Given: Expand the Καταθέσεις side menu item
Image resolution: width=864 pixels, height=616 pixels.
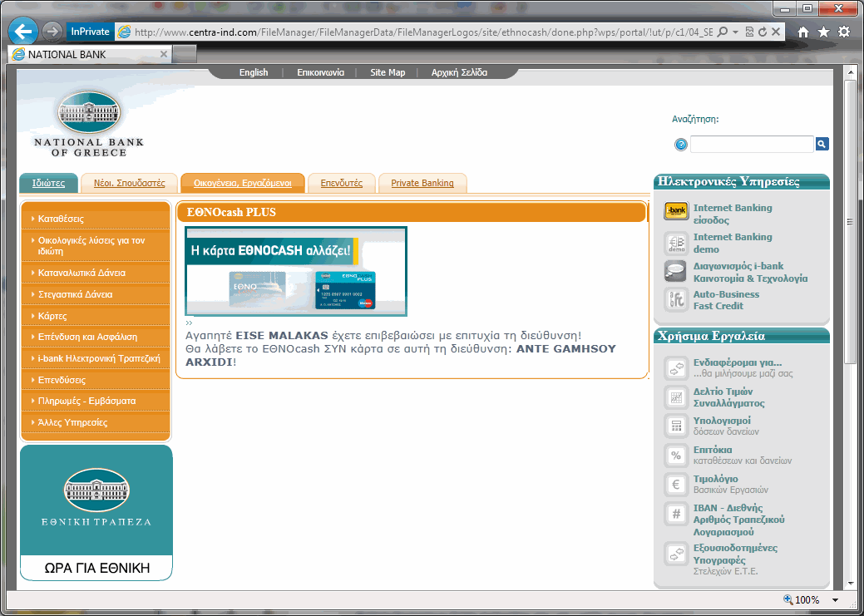Looking at the screenshot, I should click(96, 219).
